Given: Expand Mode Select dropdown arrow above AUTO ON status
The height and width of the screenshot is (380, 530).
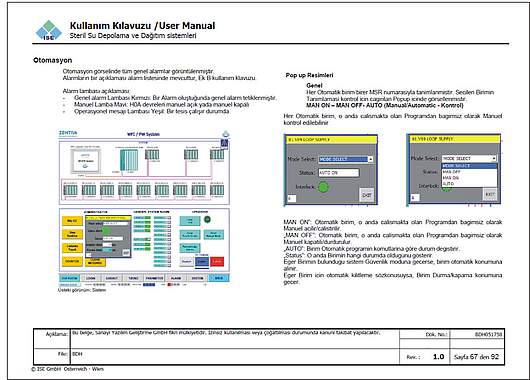Looking at the screenshot, I should pyautogui.click(x=370, y=159).
